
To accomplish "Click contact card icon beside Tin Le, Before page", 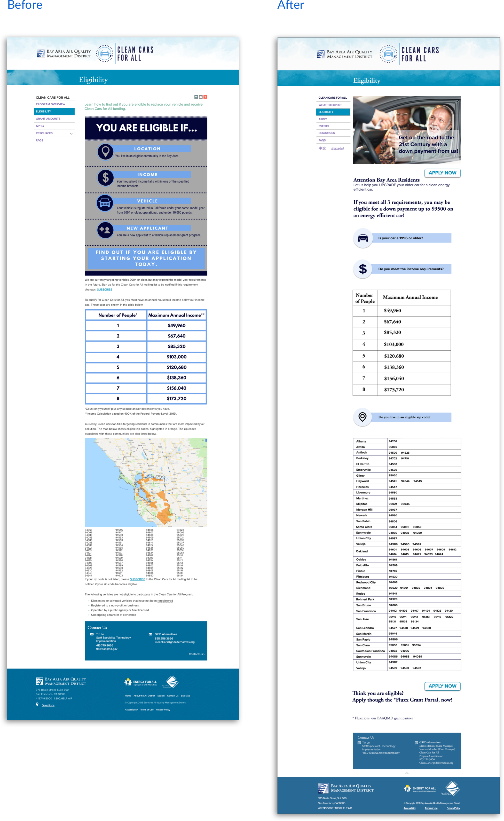I will coord(92,634).
